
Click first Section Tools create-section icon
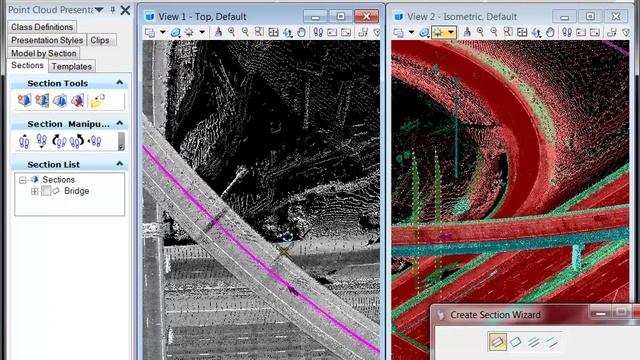(x=24, y=100)
